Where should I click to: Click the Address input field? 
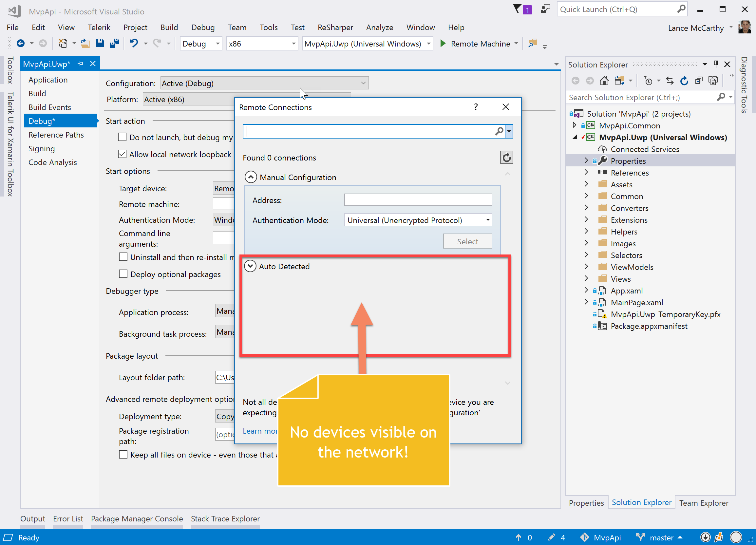click(418, 200)
